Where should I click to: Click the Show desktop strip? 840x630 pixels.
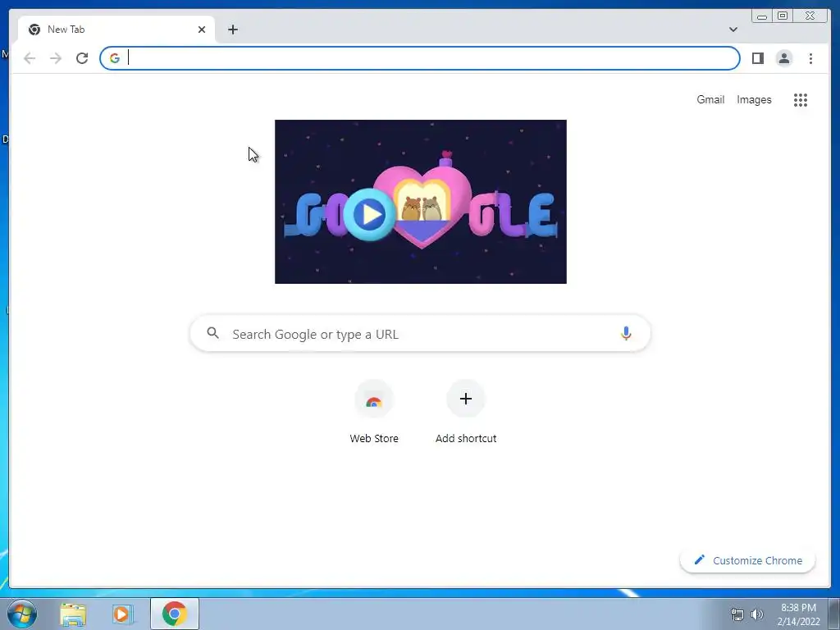pos(834,614)
